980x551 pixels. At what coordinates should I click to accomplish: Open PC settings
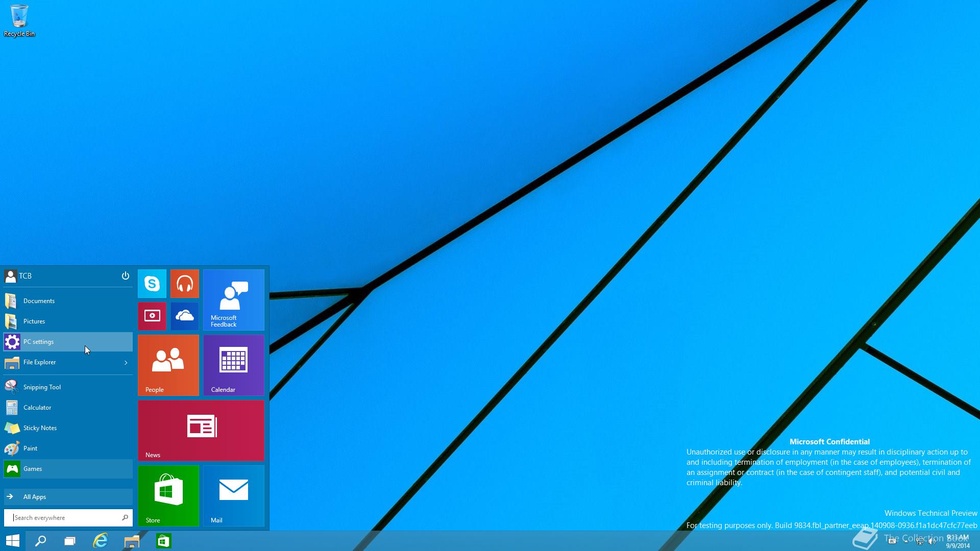pos(68,342)
